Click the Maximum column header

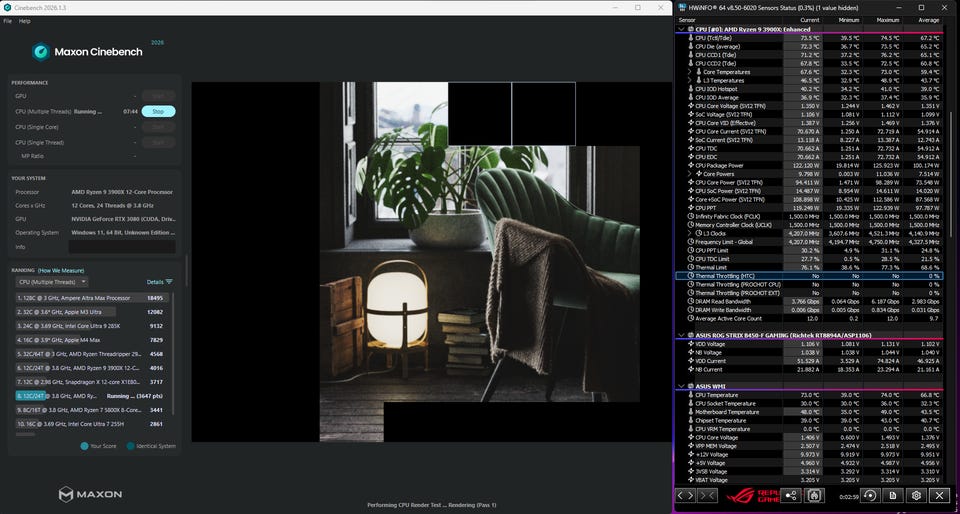pos(889,20)
